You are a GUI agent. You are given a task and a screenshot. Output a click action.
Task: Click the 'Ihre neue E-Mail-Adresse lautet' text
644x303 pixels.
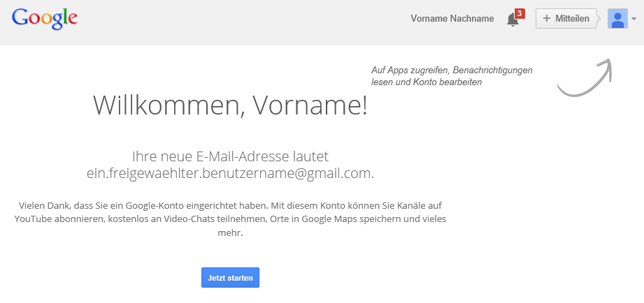pyautogui.click(x=230, y=156)
